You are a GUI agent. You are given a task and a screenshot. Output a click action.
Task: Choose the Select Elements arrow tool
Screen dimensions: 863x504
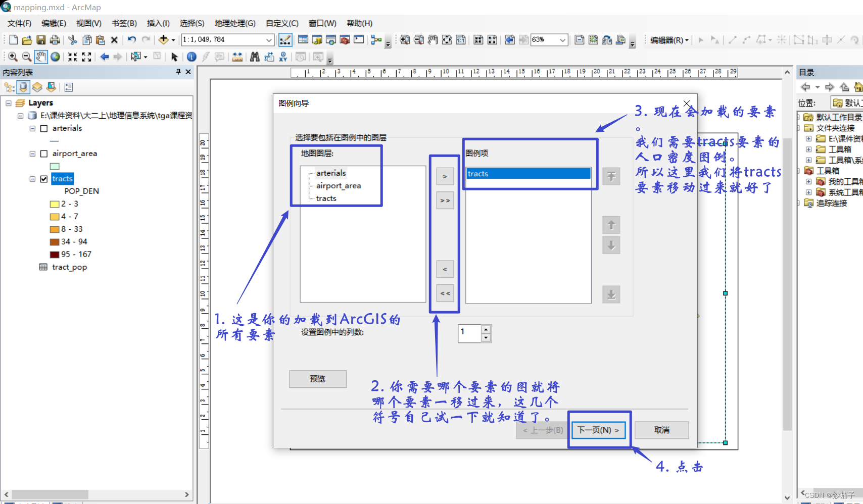(x=174, y=57)
